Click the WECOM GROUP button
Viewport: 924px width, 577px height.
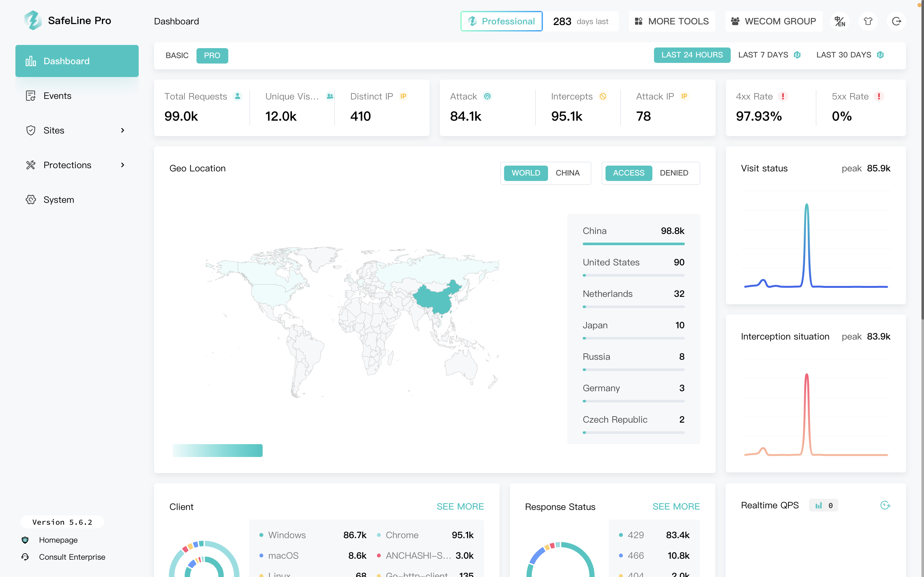pos(773,22)
